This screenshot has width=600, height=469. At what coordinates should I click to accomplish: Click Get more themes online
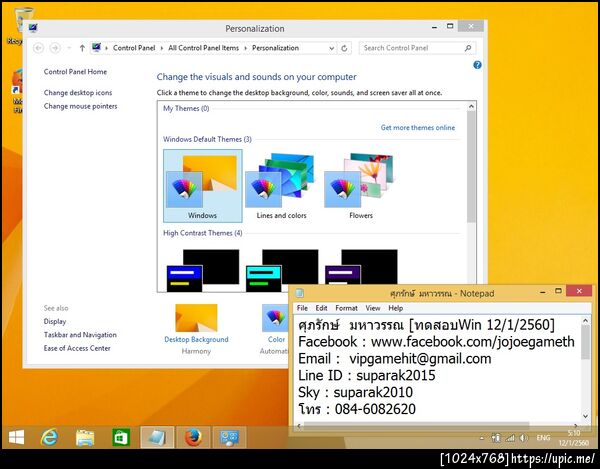pyautogui.click(x=418, y=127)
